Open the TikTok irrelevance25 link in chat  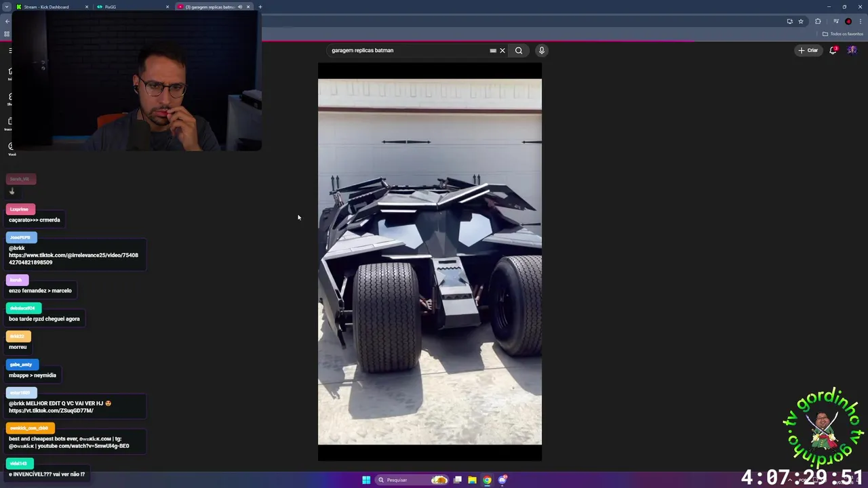73,259
